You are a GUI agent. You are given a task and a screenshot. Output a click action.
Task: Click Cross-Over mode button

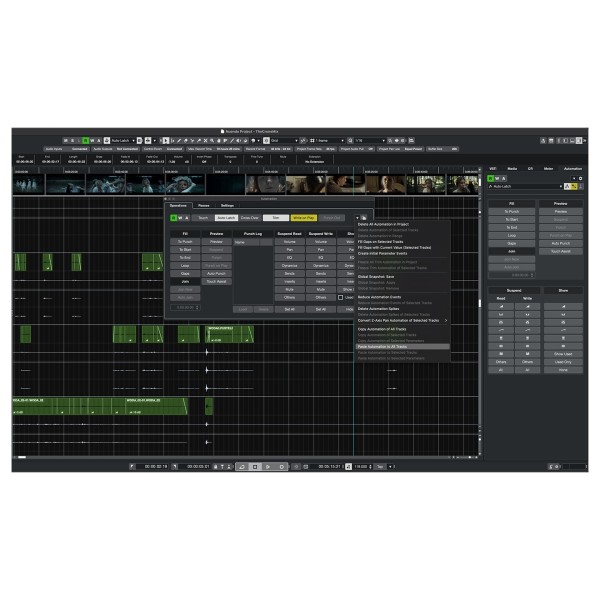coord(250,218)
